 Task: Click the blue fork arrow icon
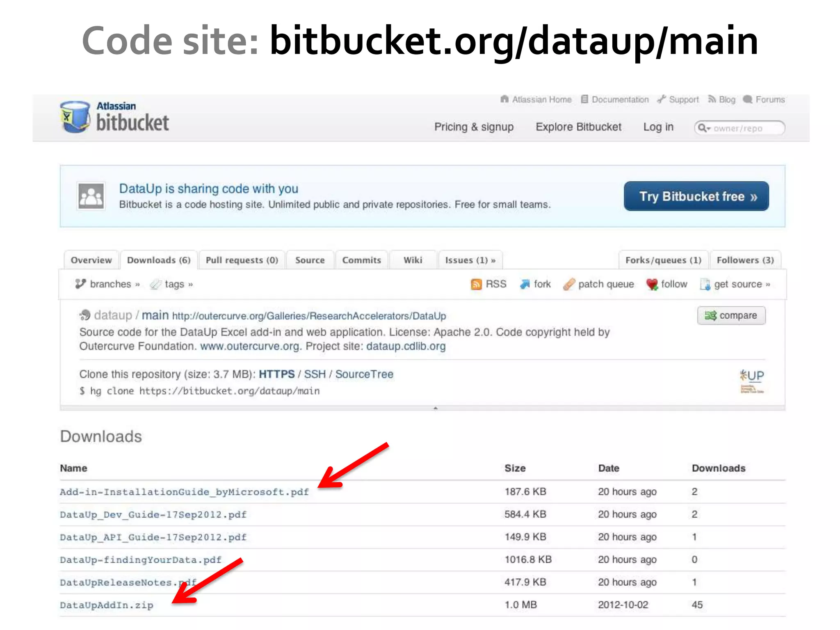[x=525, y=284]
